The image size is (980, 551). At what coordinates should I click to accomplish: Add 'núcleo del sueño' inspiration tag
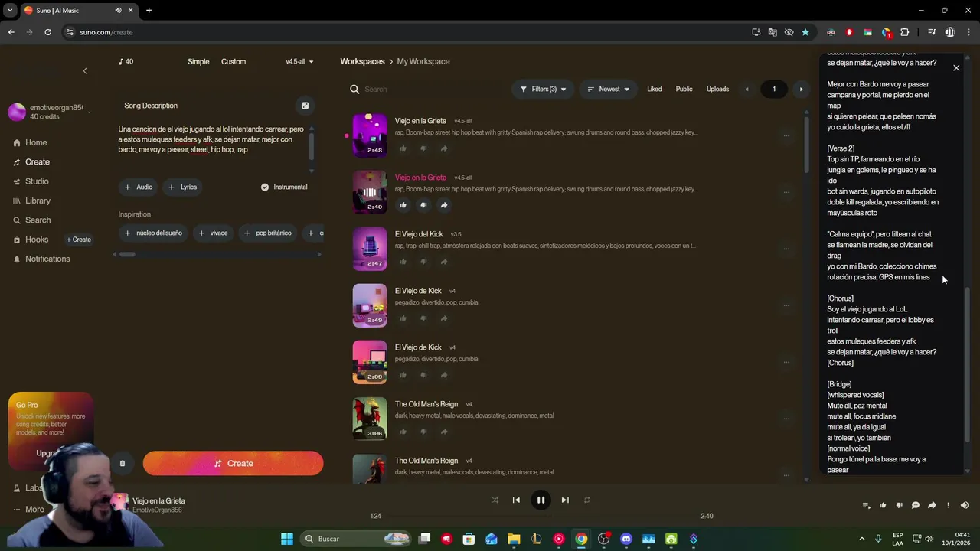click(x=153, y=233)
